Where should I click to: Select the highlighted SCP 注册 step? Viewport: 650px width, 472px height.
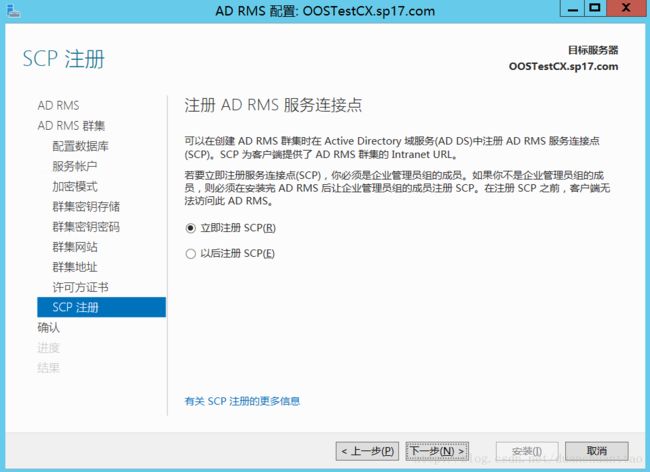click(102, 307)
